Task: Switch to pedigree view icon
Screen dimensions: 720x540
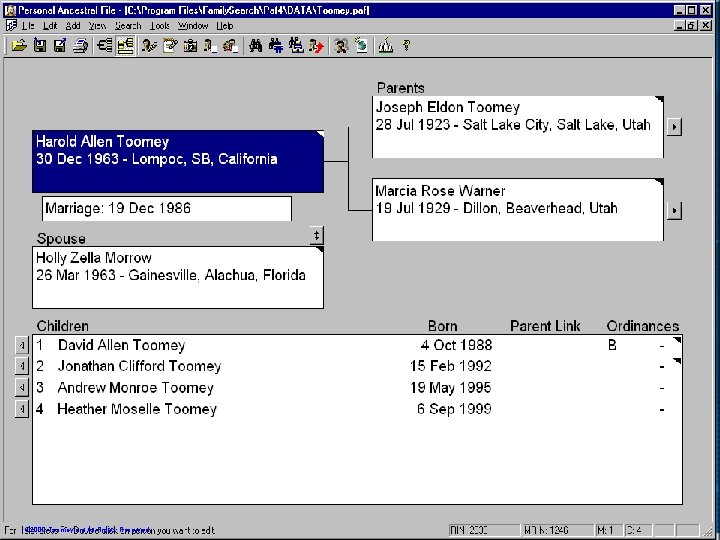Action: click(105, 45)
